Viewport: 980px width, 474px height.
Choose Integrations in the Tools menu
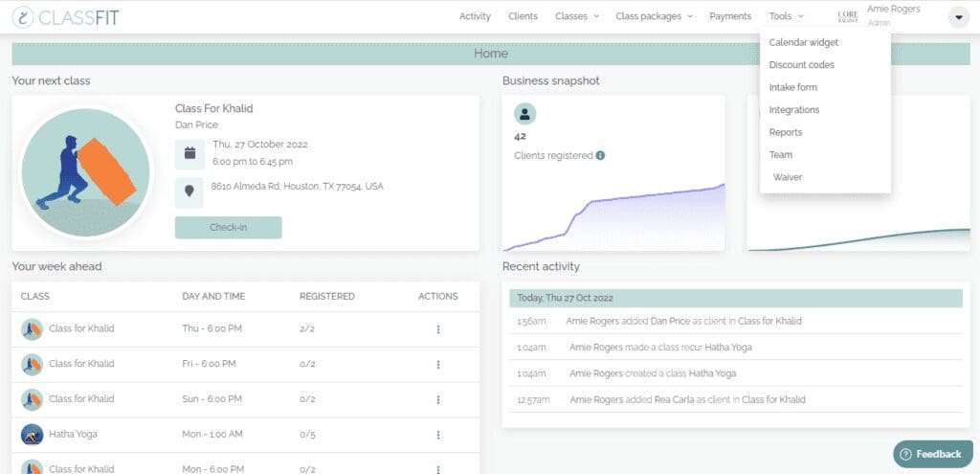(793, 110)
